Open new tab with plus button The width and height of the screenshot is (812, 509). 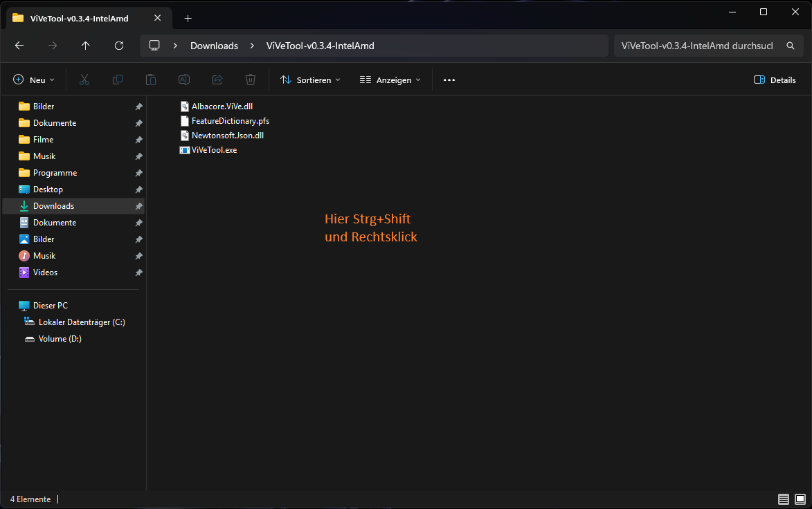coord(188,19)
